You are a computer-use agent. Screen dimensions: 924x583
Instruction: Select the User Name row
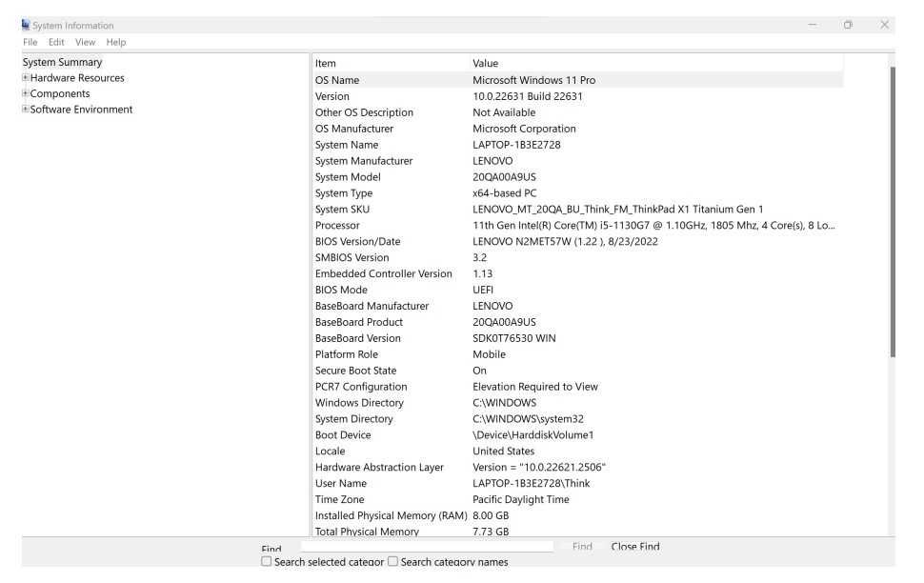pyautogui.click(x=577, y=483)
